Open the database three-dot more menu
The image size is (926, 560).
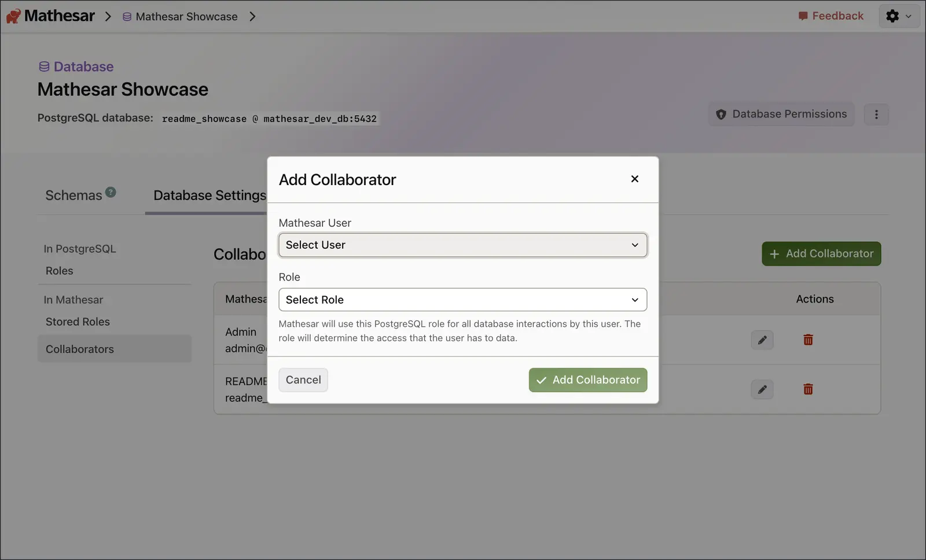click(x=876, y=115)
